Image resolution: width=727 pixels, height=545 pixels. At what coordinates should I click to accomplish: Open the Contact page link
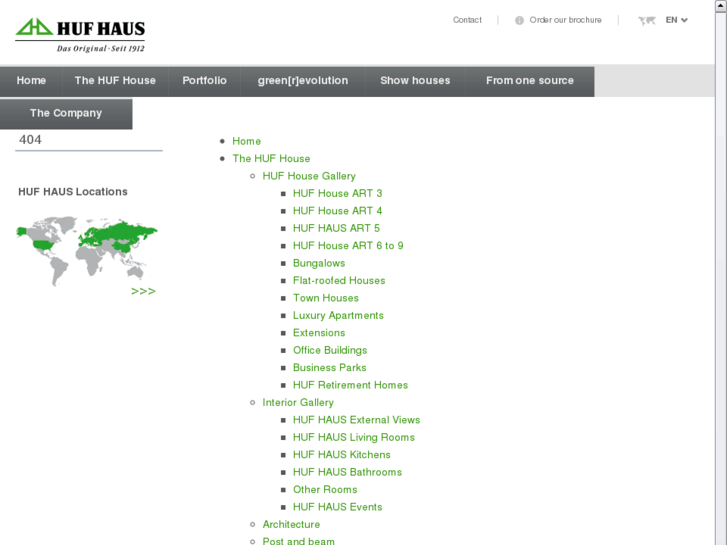pos(467,20)
